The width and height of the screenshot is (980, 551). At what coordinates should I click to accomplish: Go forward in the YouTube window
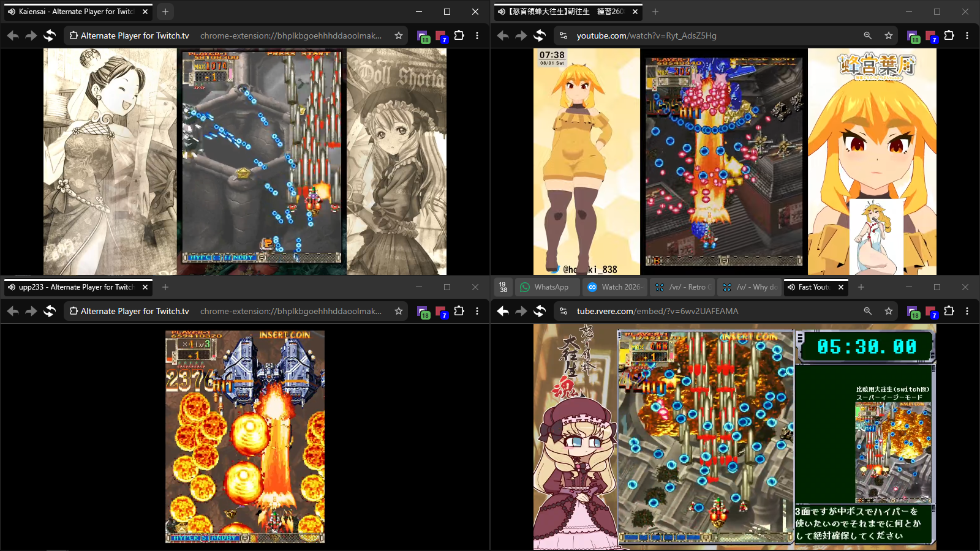(521, 36)
